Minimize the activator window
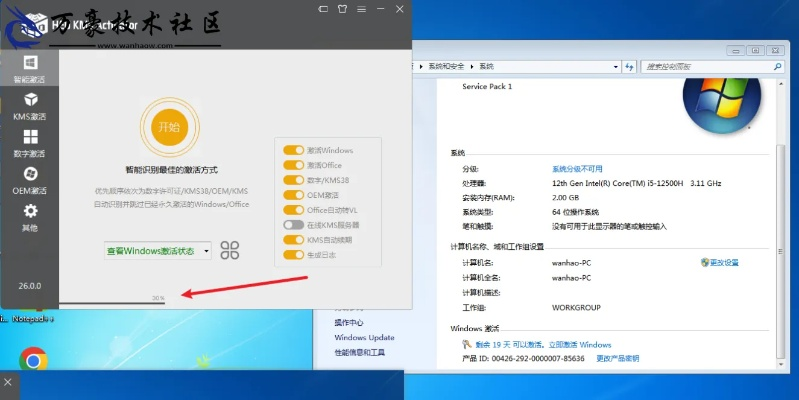799x400 pixels. [381, 9]
